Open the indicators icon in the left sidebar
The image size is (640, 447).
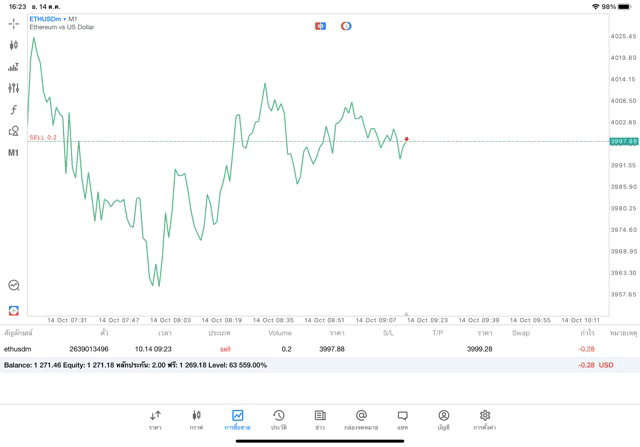[x=13, y=67]
